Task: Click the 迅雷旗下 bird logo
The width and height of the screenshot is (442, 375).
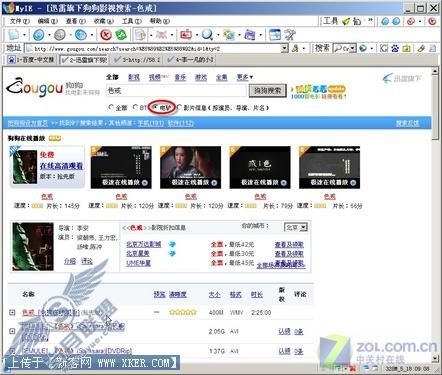Action: click(x=402, y=79)
